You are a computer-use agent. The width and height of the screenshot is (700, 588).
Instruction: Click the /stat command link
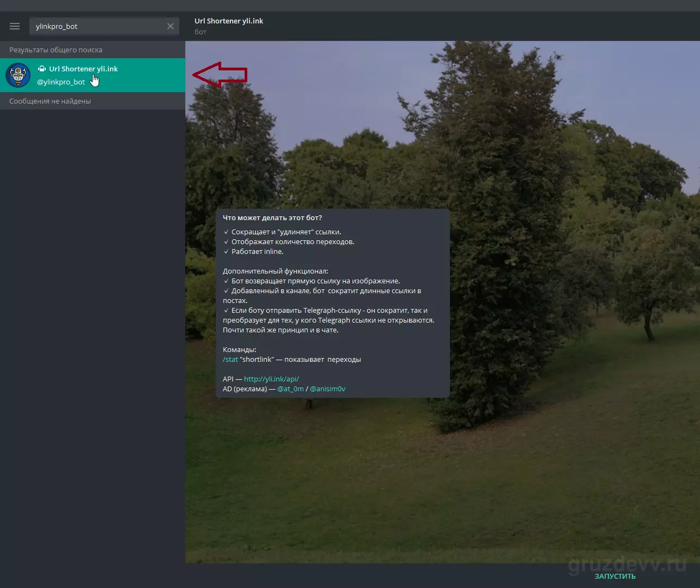[x=230, y=359]
